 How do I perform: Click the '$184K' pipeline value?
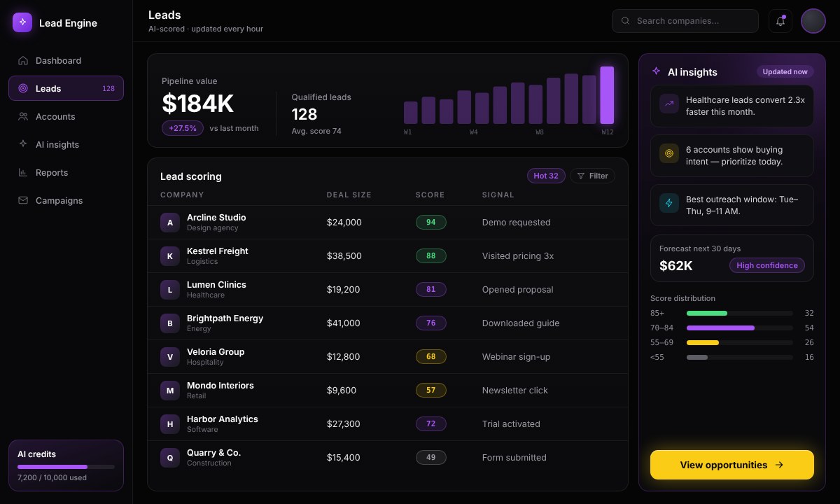198,104
